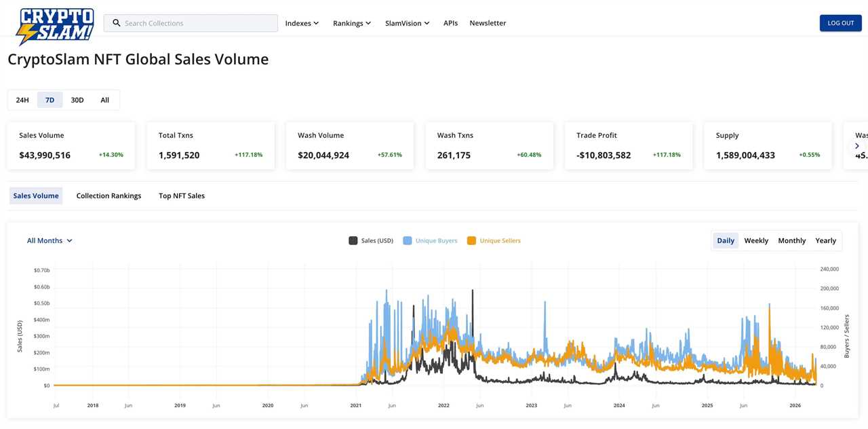Select the 30D time range
The height and width of the screenshot is (429, 868).
pos(77,100)
